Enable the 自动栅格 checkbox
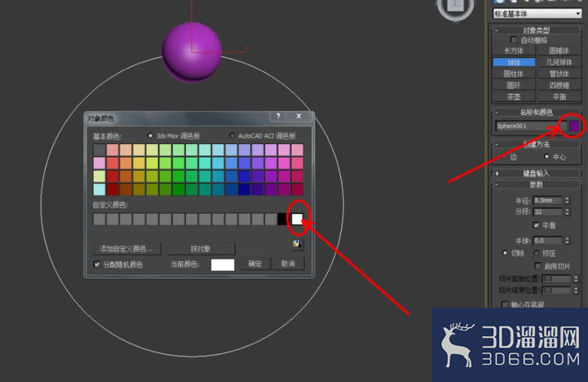This screenshot has height=382, width=588. tap(514, 40)
